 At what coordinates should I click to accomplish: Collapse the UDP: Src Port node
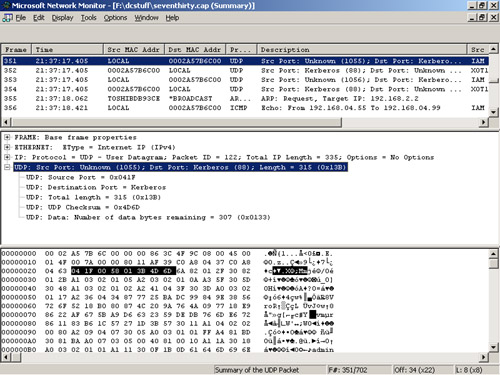click(7, 167)
